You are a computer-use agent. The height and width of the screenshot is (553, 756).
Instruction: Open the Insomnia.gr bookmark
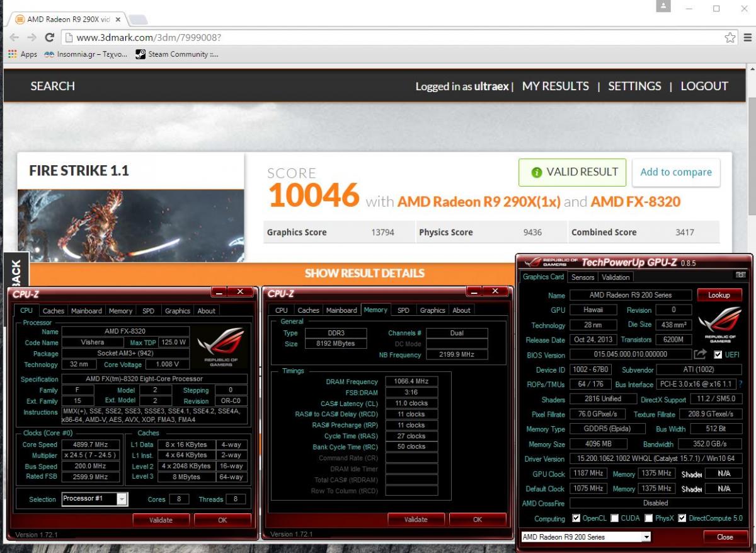[86, 54]
